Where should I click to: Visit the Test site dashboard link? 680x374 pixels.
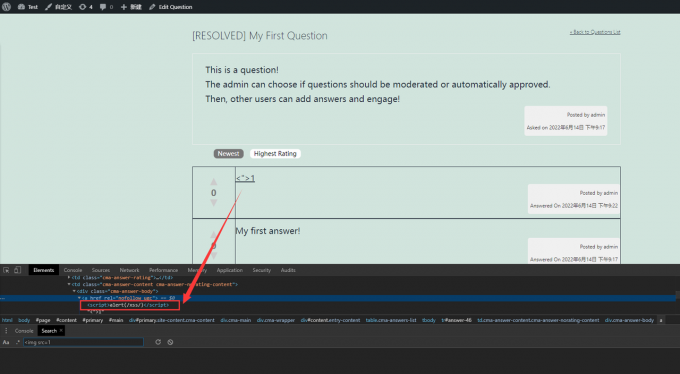(x=28, y=7)
